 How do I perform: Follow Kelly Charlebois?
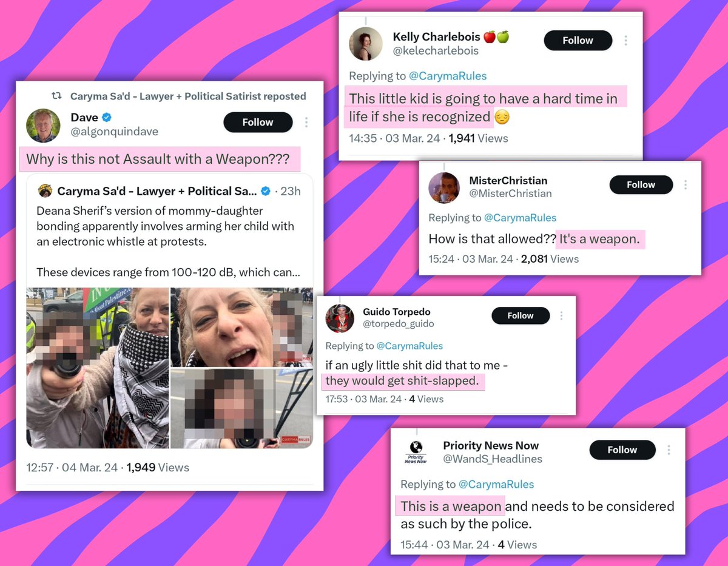coord(578,41)
